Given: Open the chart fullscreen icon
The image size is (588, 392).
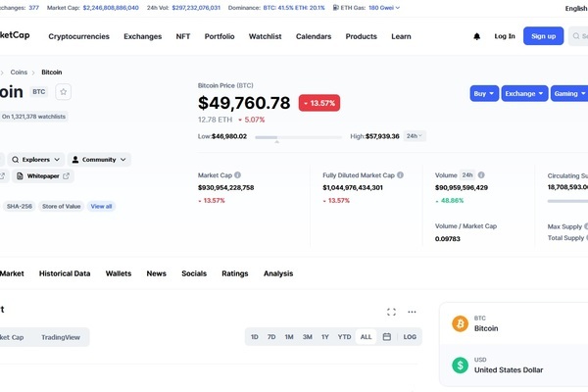Looking at the screenshot, I should pyautogui.click(x=391, y=312).
